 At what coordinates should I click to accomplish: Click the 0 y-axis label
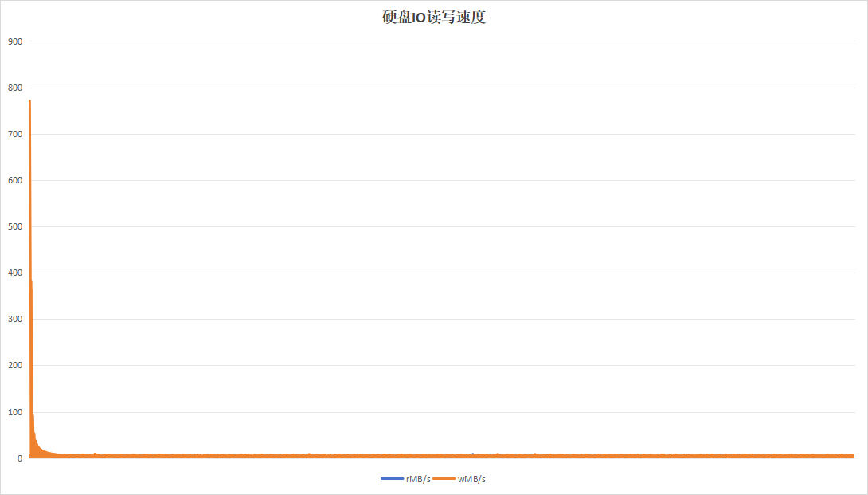(20, 458)
